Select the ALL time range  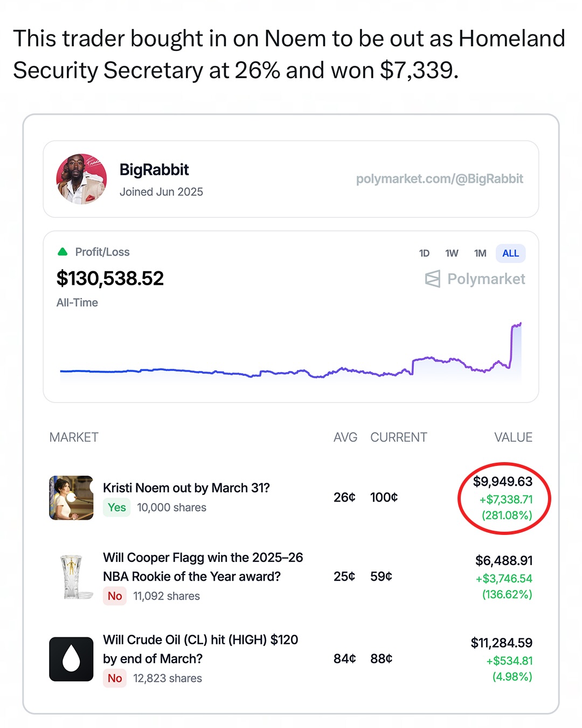510,253
